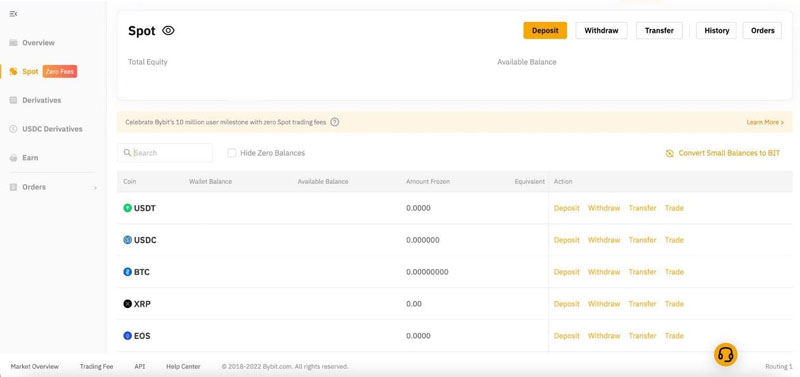Click Deposit in the USDC row
800x377 pixels.
coord(567,240)
